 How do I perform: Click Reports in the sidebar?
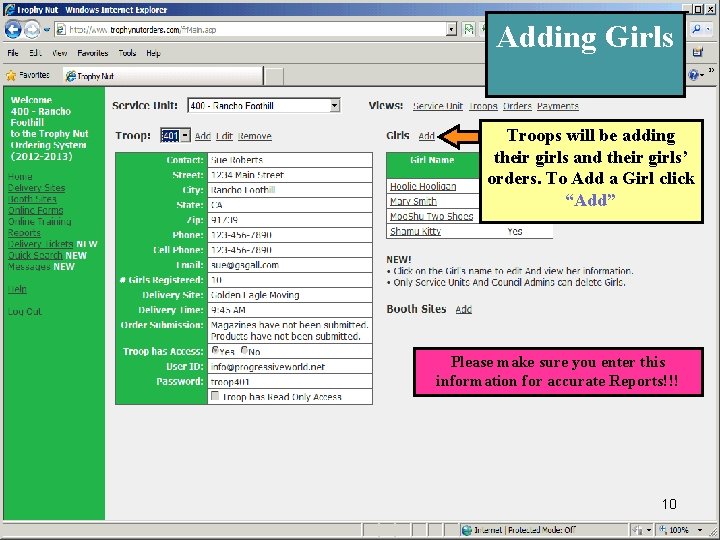[24, 233]
